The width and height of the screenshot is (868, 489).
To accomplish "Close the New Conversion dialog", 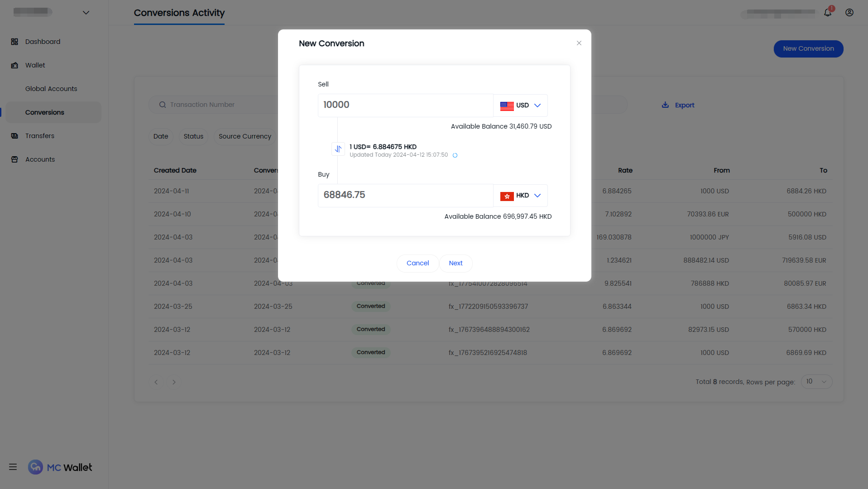I will [x=579, y=43].
